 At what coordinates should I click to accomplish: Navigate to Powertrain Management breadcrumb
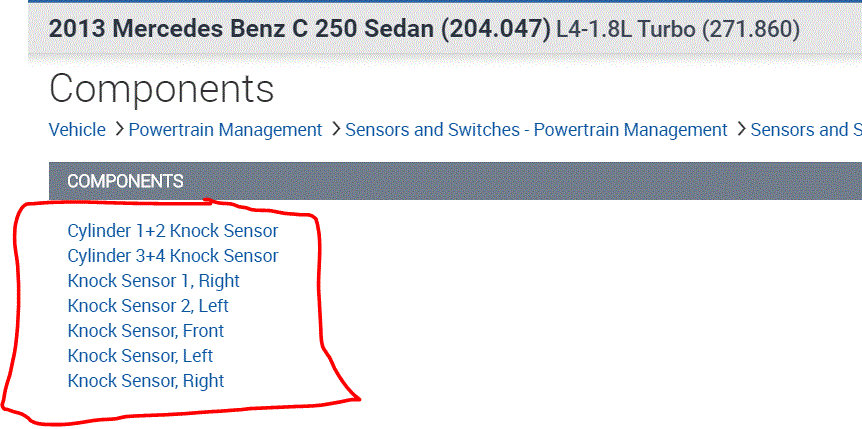[x=225, y=130]
